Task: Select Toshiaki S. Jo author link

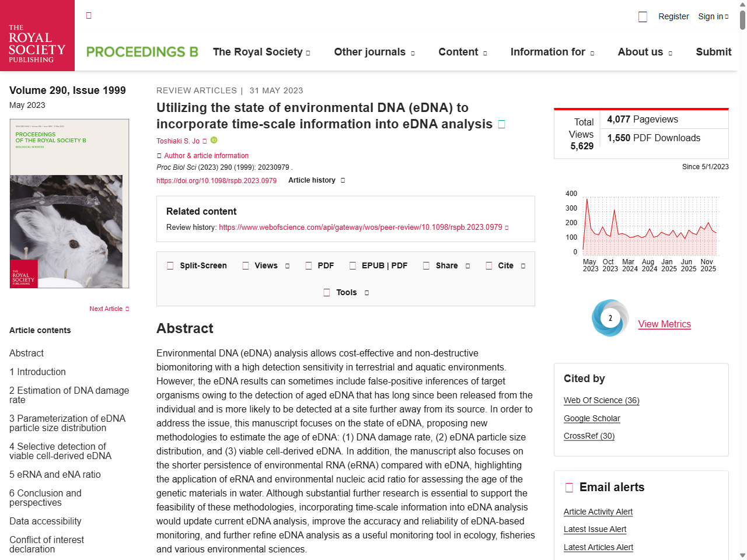Action: pyautogui.click(x=178, y=141)
